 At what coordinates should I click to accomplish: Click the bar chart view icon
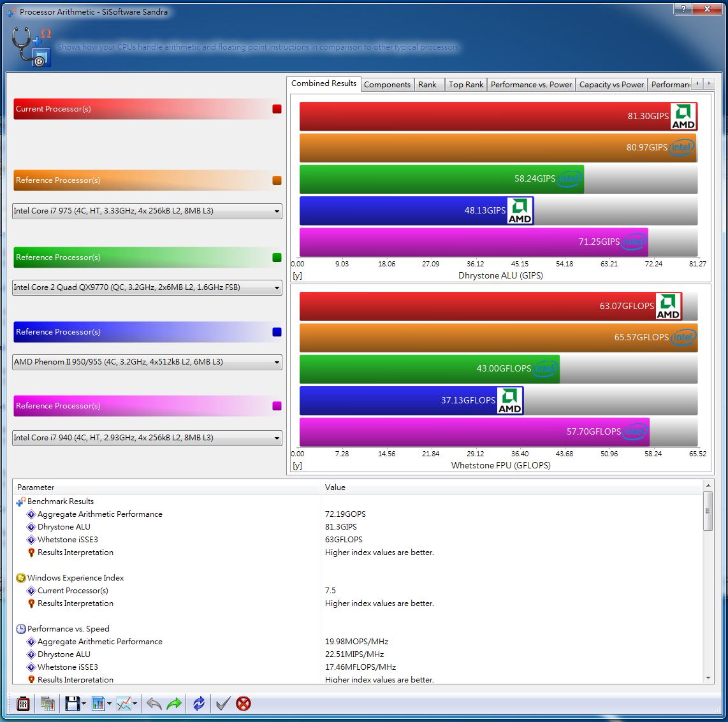pos(98,704)
